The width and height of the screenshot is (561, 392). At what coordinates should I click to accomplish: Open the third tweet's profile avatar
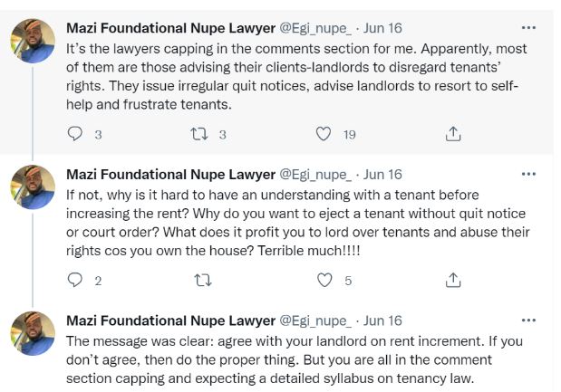(x=33, y=333)
